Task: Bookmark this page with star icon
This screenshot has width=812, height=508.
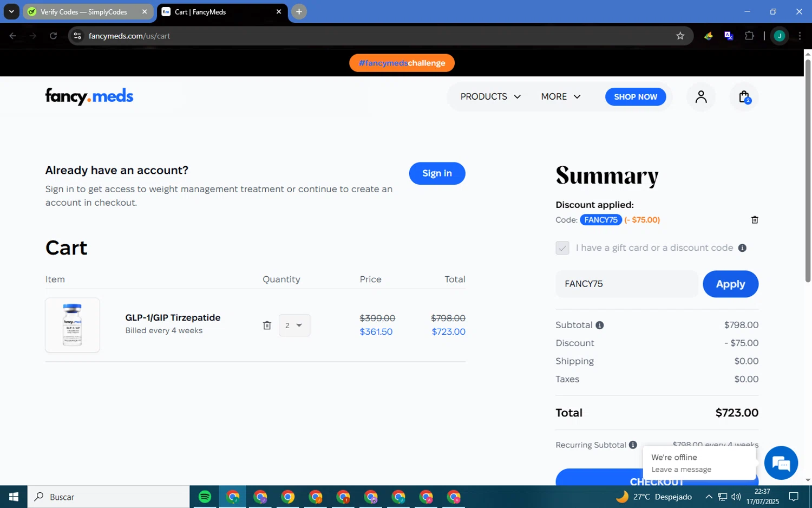Action: 680,36
